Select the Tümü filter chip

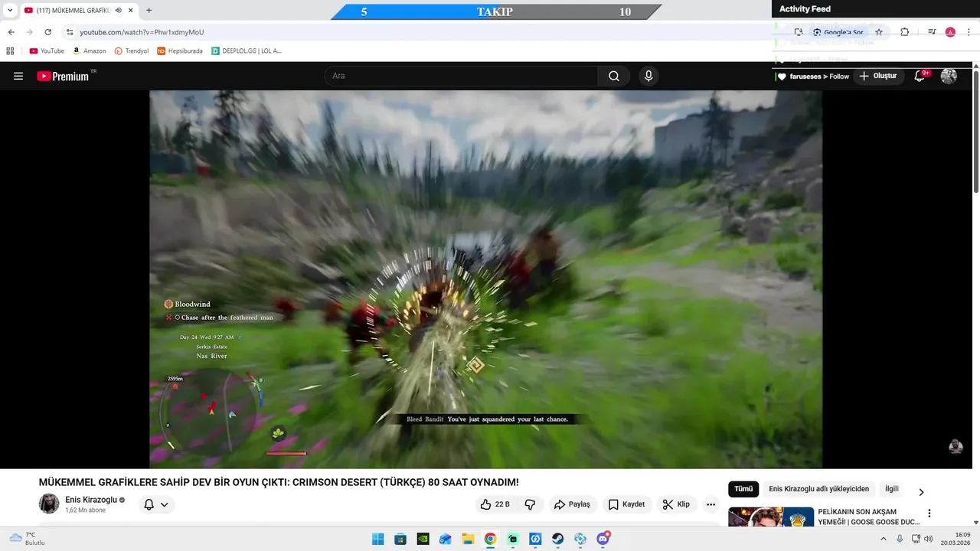743,489
